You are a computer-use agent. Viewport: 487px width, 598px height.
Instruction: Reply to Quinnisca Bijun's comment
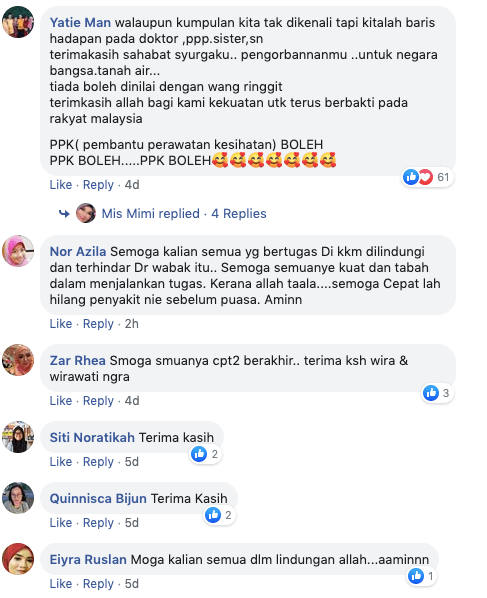[98, 523]
